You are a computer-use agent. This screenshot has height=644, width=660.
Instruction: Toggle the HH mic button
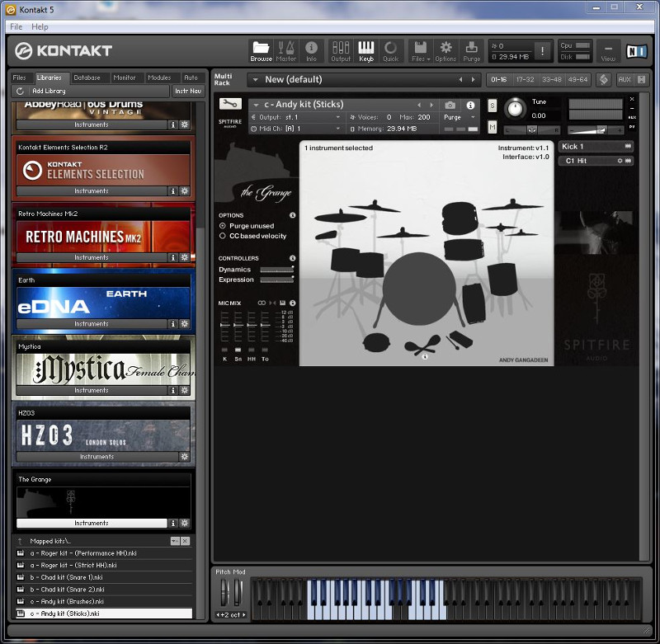click(x=252, y=350)
